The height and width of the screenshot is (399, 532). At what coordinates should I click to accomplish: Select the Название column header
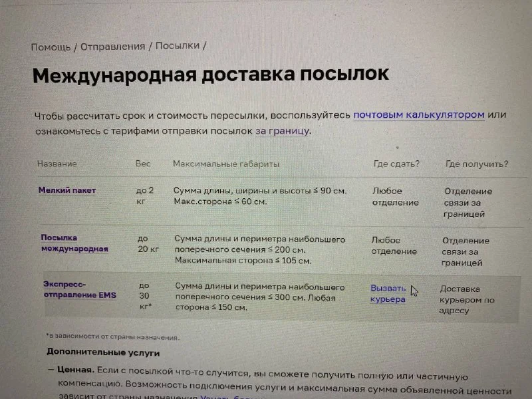(x=57, y=164)
